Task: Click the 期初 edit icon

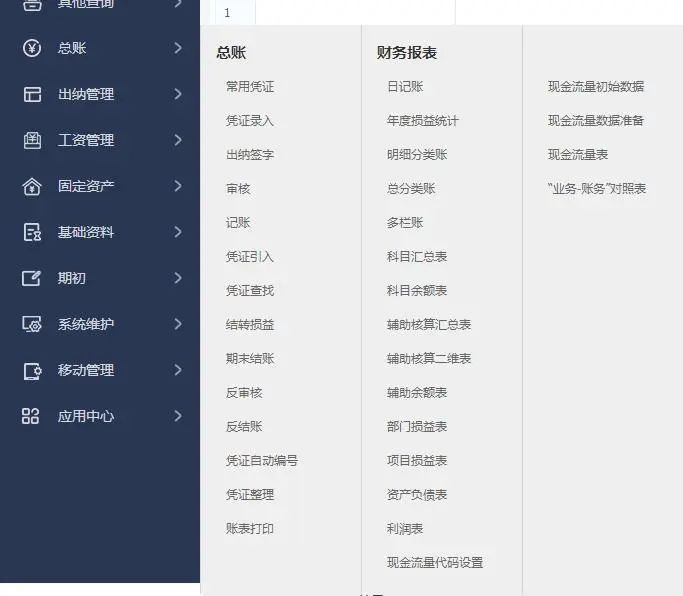Action: 32,278
